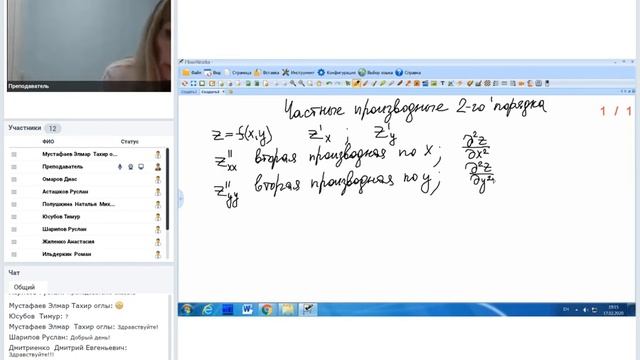Screen dimensions: 640x360
Task: Click the participants list scrollbar
Action: click(167, 190)
